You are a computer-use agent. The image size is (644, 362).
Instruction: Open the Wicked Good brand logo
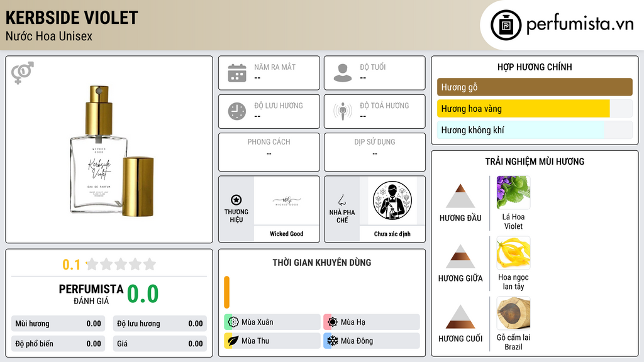click(x=287, y=201)
